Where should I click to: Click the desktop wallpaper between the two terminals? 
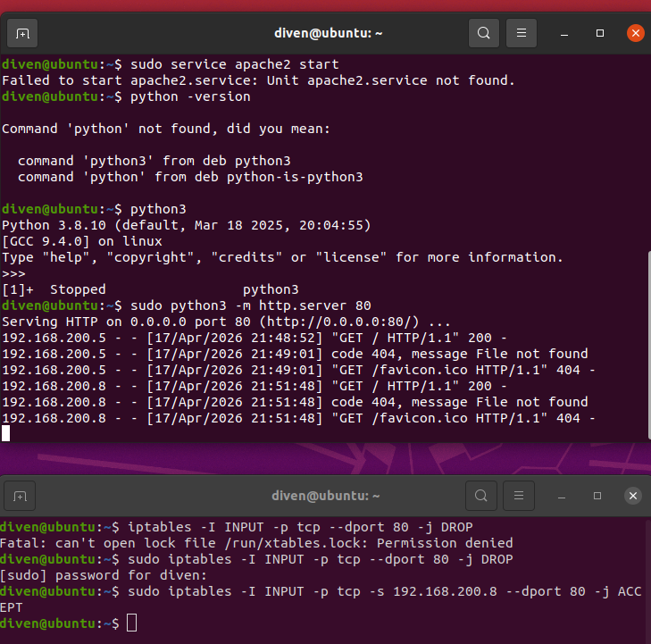coord(325,459)
